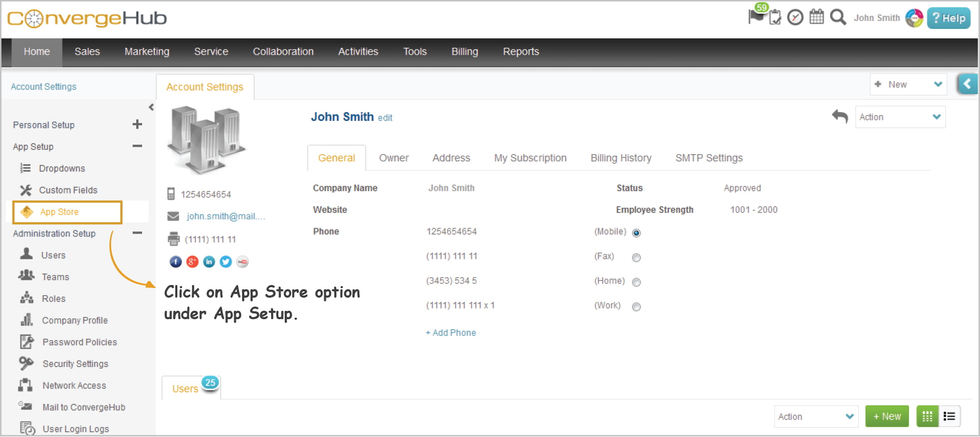Click the colorful profile wheel icon
980x437 pixels.
coord(914,18)
